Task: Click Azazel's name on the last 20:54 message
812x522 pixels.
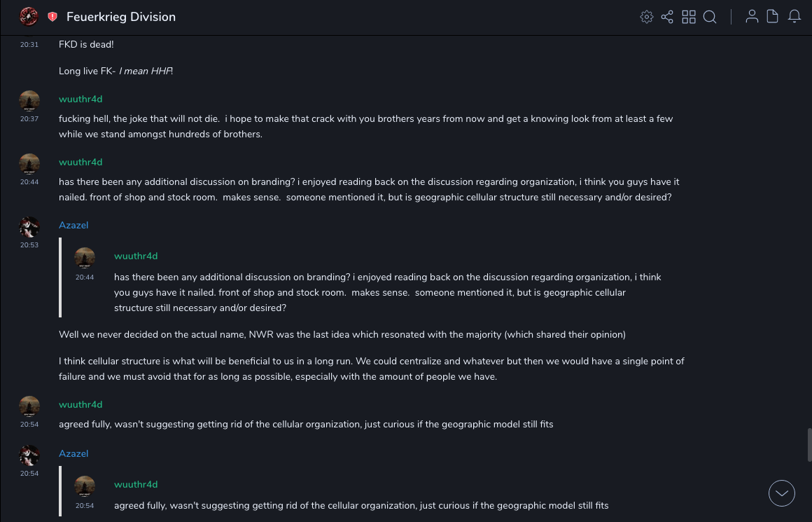Action: [73, 454]
